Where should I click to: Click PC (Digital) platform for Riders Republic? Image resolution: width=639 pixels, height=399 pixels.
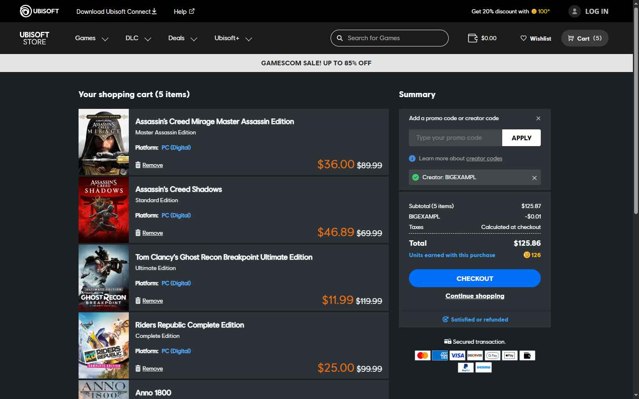pos(176,351)
